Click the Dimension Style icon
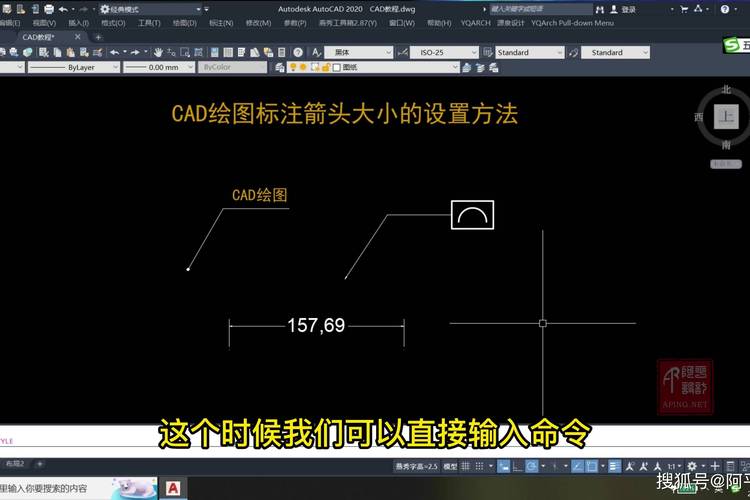This screenshot has width=750, height=500. click(402, 52)
